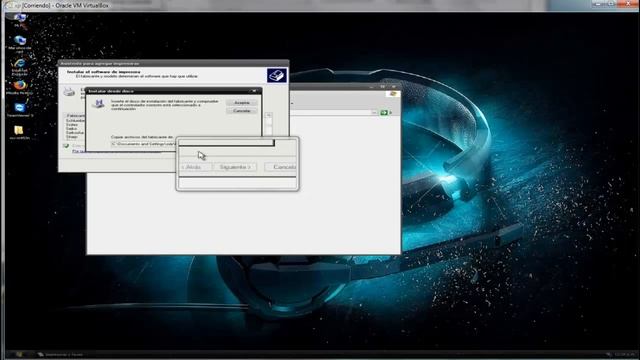The height and width of the screenshot is (360, 640).
Task: Click the taskbar item next to Start
Action: tap(61, 355)
